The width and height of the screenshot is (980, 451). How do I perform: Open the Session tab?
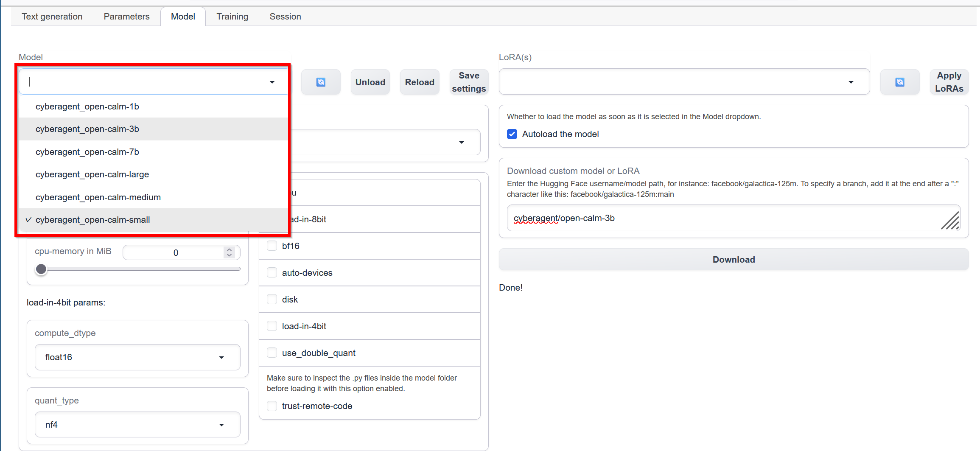click(x=286, y=17)
